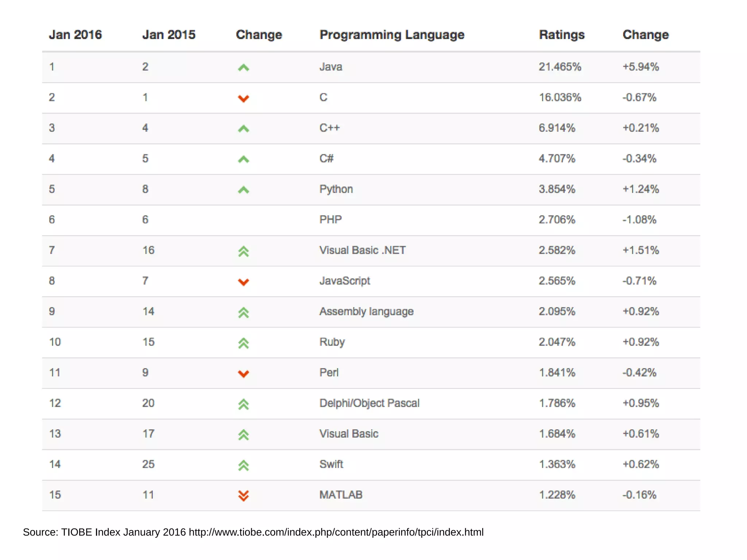Image resolution: width=747 pixels, height=560 pixels.
Task: Click the 16.036% rating value
Action: tap(560, 97)
